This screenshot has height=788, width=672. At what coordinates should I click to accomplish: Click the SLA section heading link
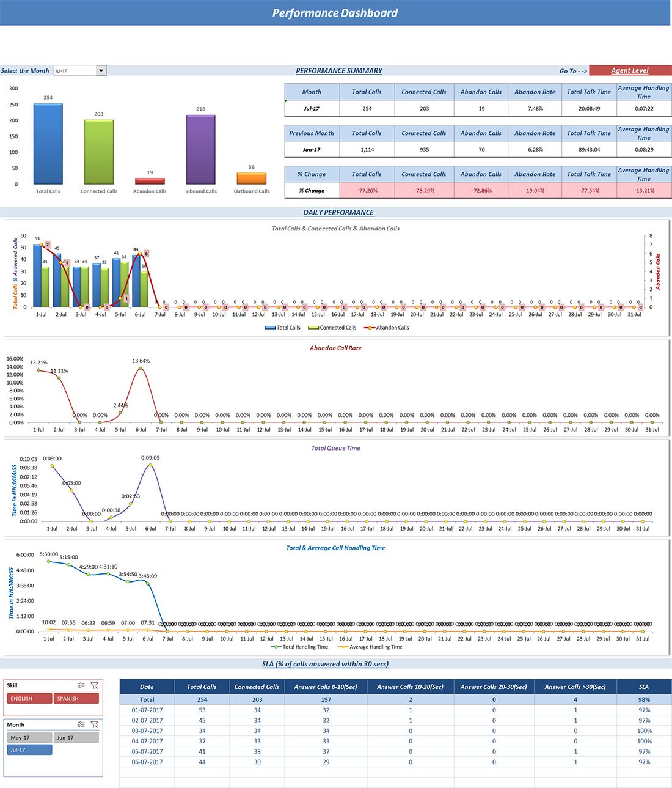pyautogui.click(x=325, y=664)
